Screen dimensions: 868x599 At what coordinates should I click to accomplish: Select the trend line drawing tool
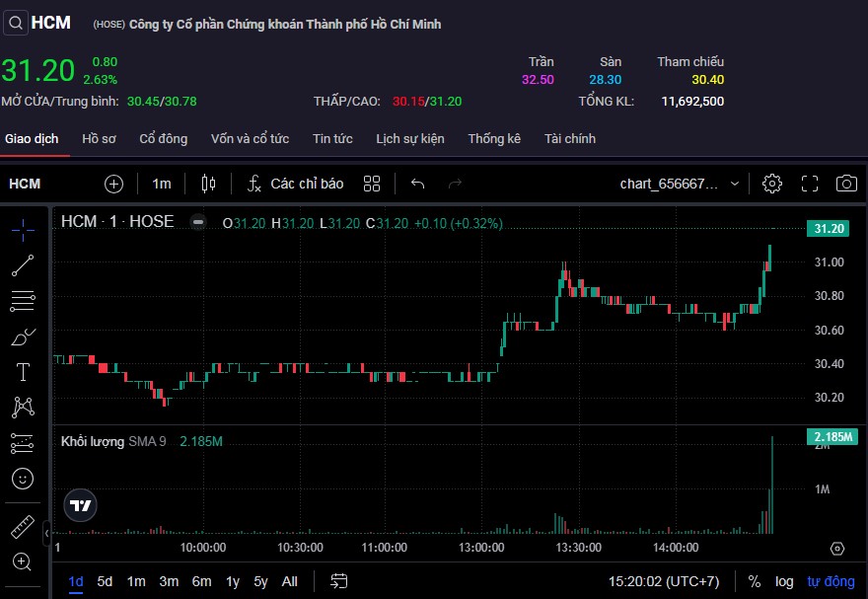pyautogui.click(x=23, y=264)
